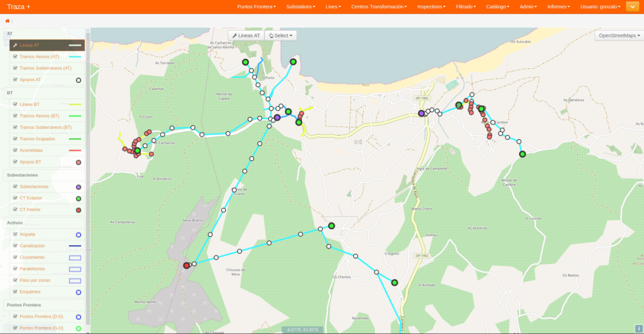Click the info icon at the map corner
644x334 pixels.
click(639, 329)
